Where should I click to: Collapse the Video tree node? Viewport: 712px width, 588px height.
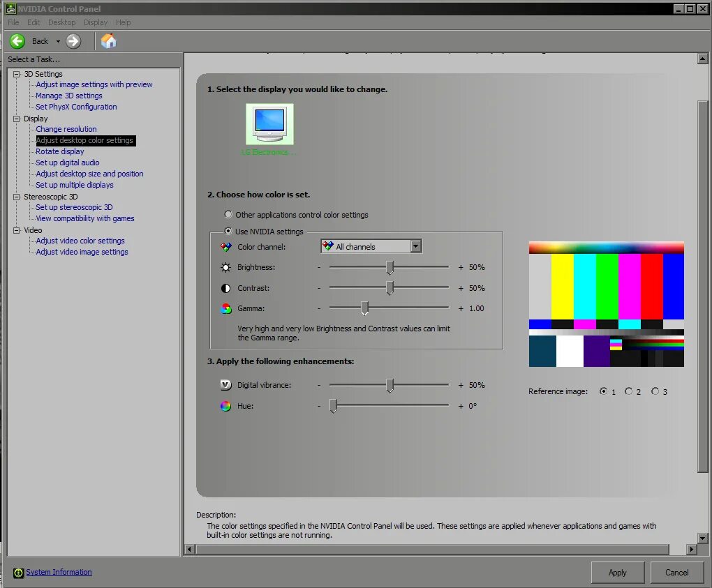click(x=17, y=230)
